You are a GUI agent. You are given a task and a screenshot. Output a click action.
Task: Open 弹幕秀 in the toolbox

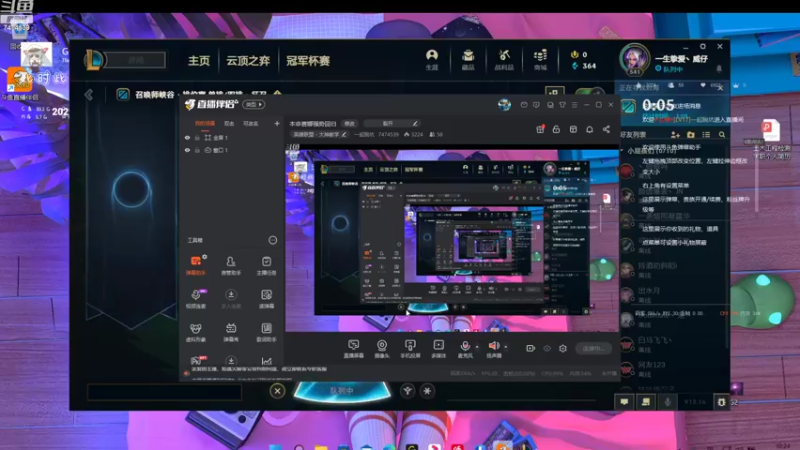[x=231, y=332]
